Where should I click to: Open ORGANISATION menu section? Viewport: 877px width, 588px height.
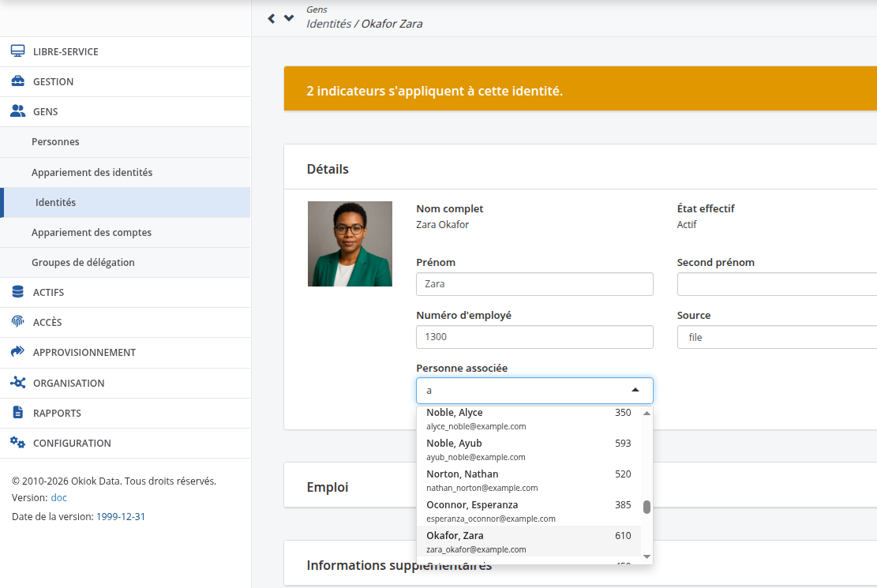pos(126,384)
